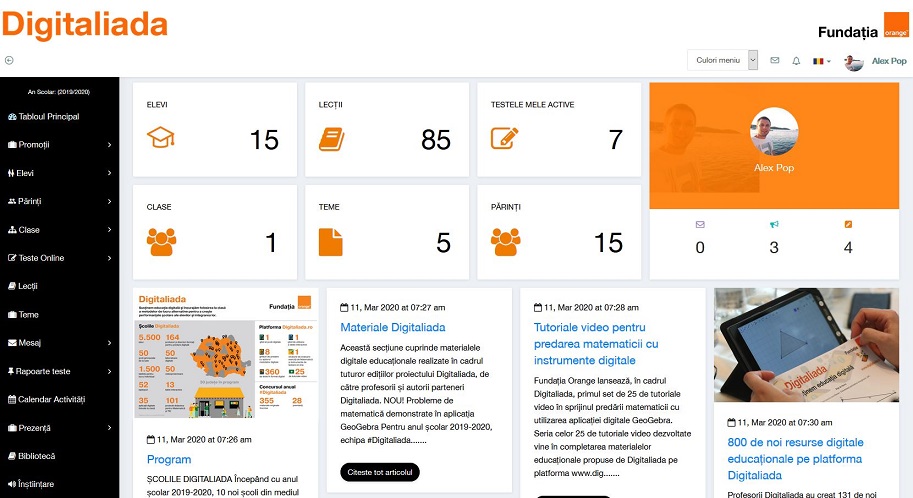This screenshot has height=498, width=913.
Task: Expand the Promoții sidebar menu
Action: (x=59, y=145)
